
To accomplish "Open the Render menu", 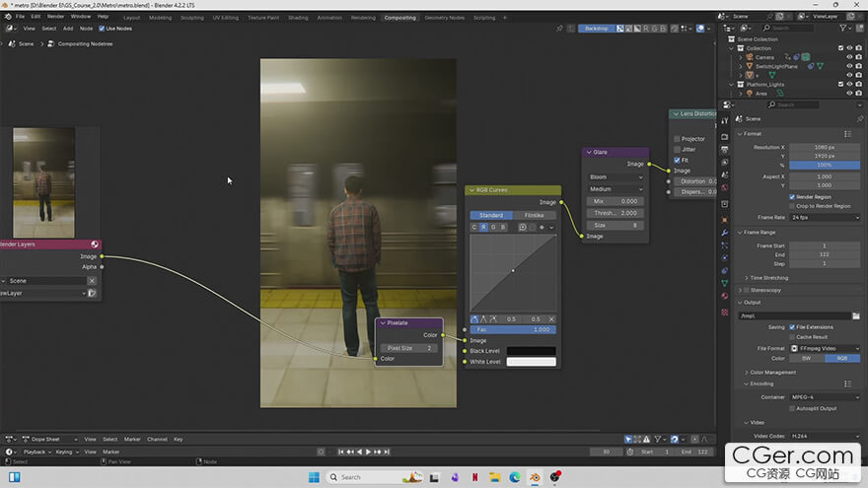I will tap(55, 17).
